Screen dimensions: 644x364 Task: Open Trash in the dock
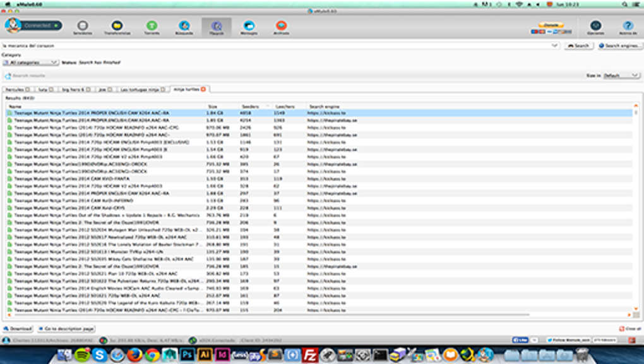pyautogui.click(x=582, y=355)
